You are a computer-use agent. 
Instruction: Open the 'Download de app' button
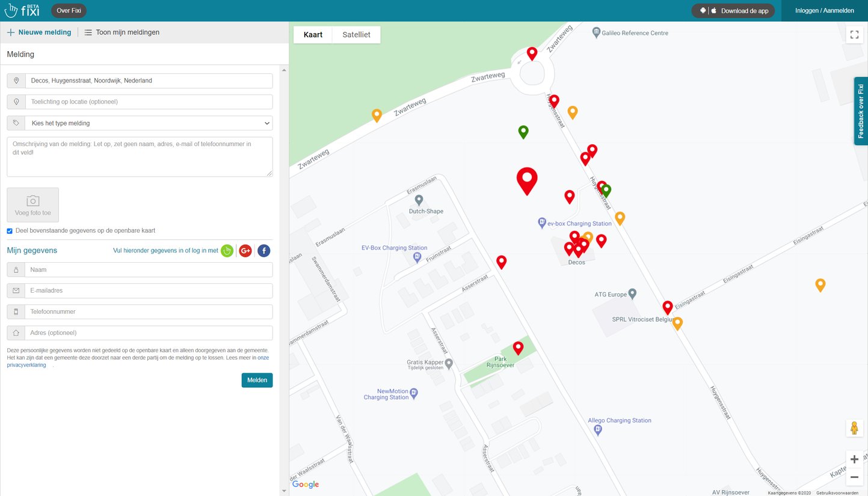coord(733,11)
